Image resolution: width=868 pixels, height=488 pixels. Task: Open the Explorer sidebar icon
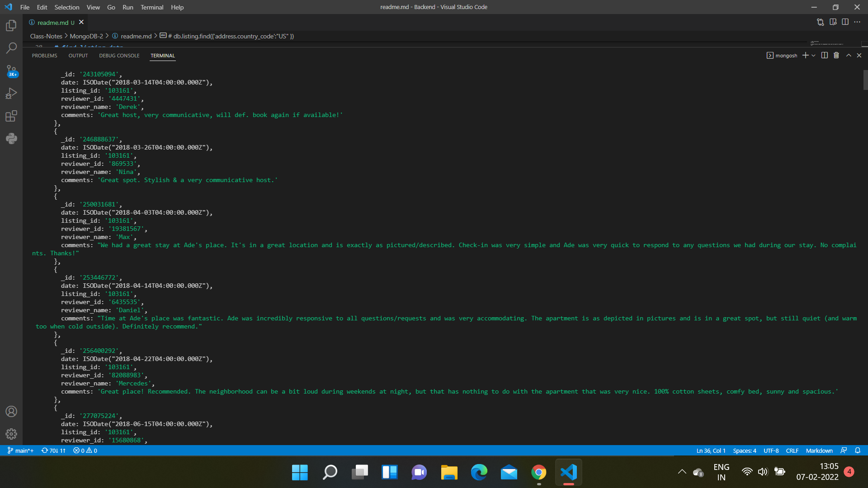tap(11, 26)
